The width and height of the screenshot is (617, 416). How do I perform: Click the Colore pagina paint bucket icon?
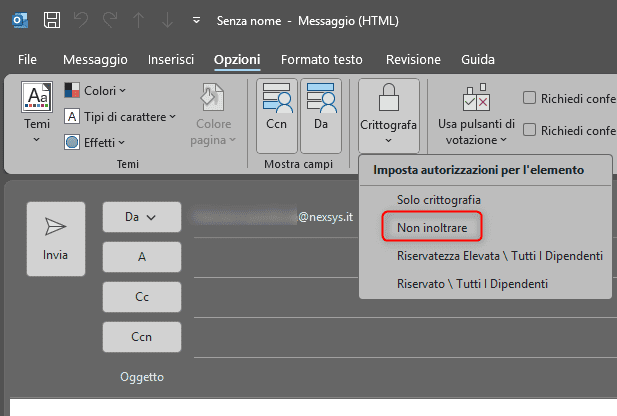(x=213, y=97)
